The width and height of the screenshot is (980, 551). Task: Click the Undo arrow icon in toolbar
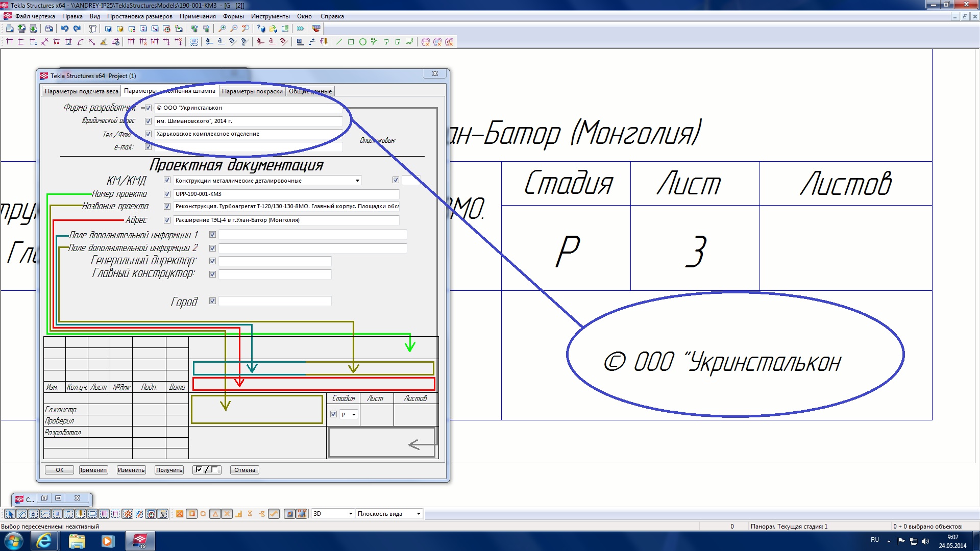64,29
